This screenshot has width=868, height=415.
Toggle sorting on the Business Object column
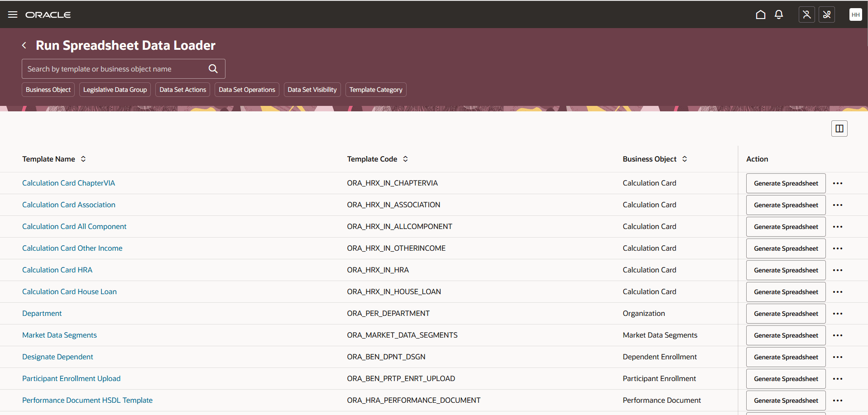click(686, 159)
